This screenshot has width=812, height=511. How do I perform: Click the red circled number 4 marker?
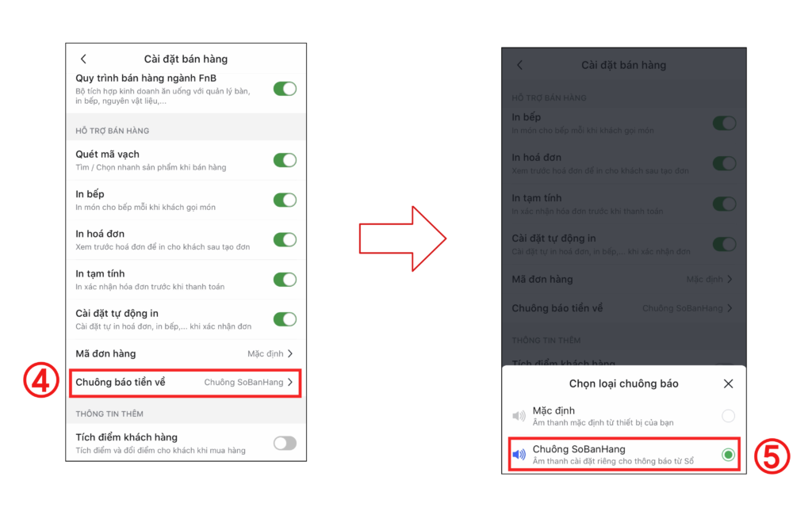click(41, 380)
